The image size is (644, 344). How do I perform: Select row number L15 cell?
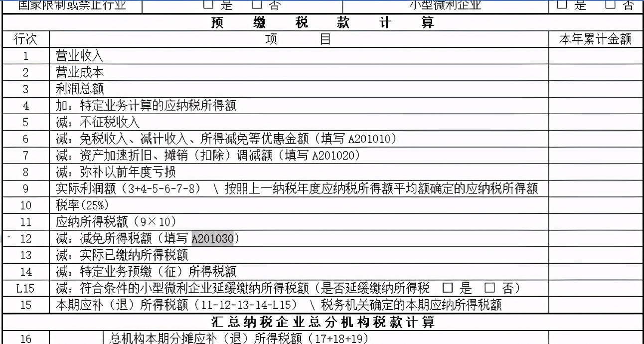[x=25, y=288]
